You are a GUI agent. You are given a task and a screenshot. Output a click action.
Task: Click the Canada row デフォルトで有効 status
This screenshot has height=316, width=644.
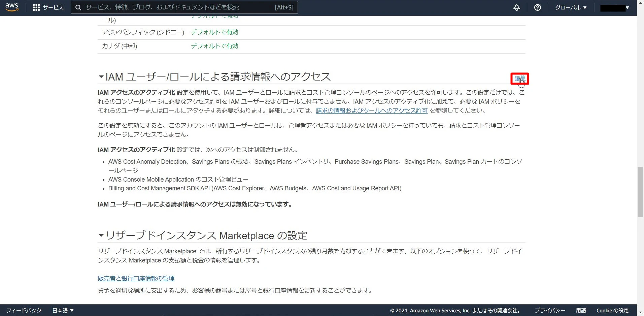[x=214, y=46]
